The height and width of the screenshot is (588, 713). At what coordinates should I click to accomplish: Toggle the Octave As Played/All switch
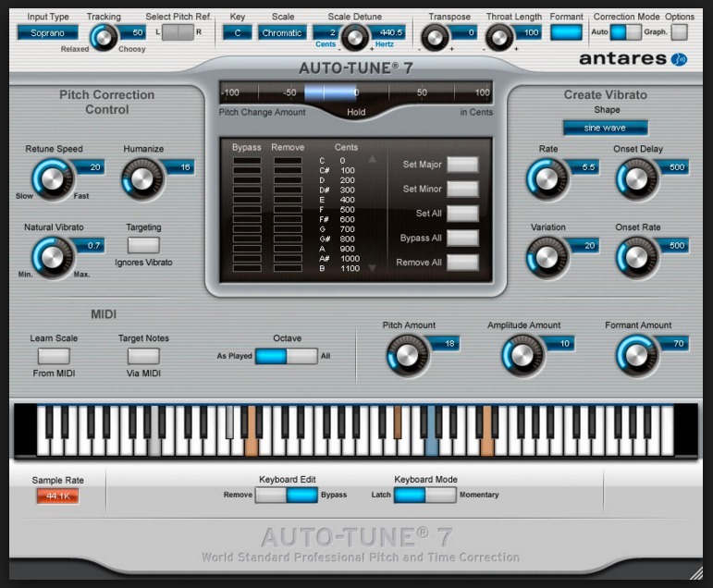(286, 356)
